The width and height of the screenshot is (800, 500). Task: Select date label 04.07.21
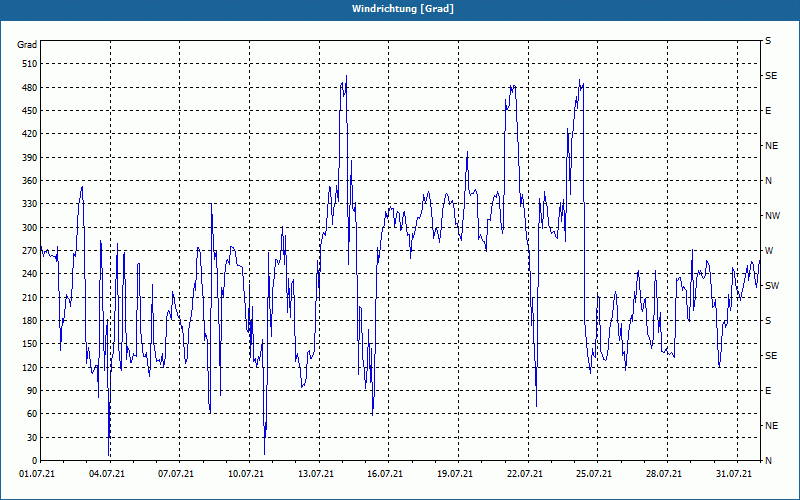tap(107, 474)
